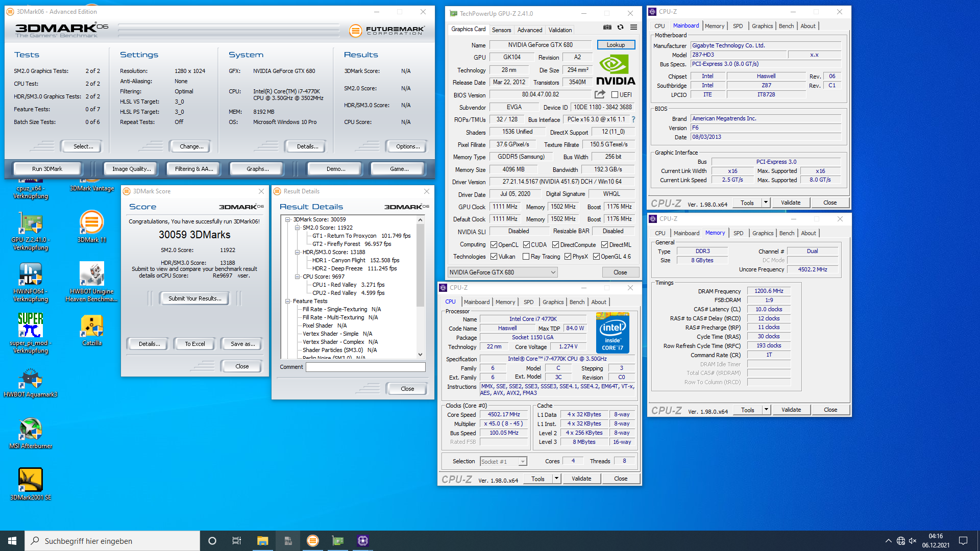This screenshot has width=980, height=551.
Task: Open Task View in the taskbar
Action: 237,541
